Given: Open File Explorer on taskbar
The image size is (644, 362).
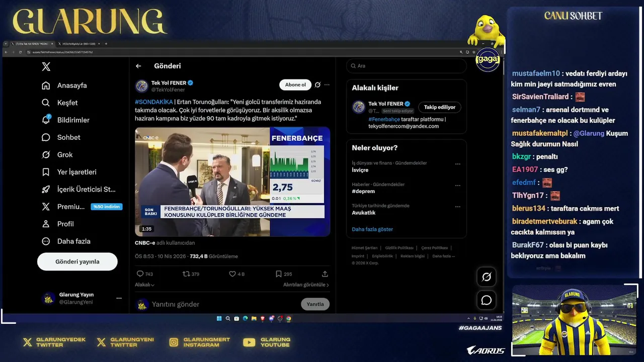Looking at the screenshot, I should (254, 318).
